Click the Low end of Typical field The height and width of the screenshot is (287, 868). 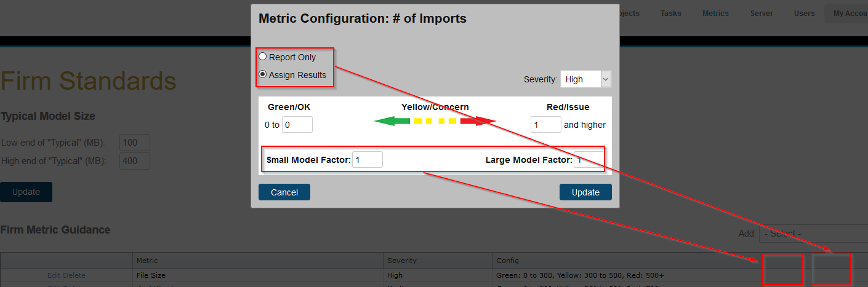[135, 143]
